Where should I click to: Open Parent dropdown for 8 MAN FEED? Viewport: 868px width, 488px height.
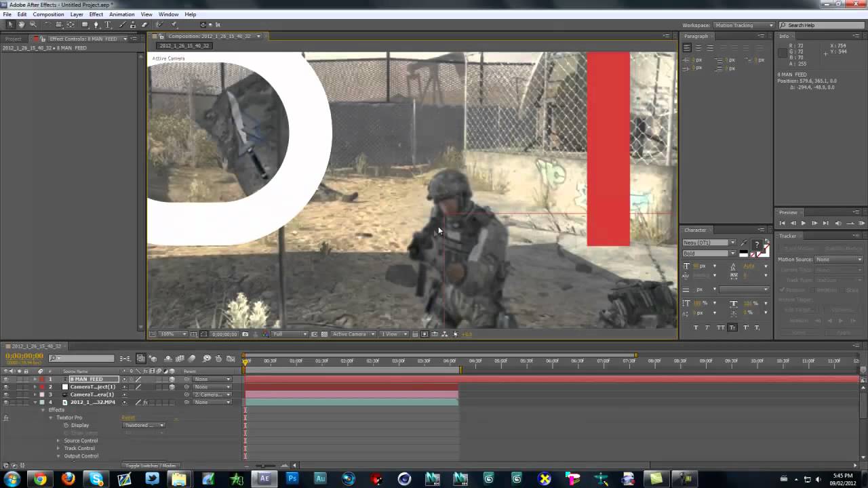(x=212, y=379)
